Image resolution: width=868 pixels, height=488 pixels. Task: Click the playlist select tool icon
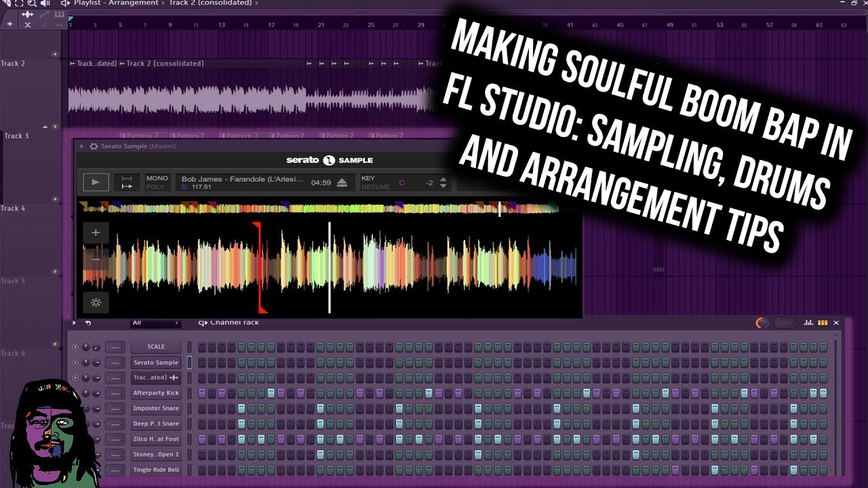pos(19,3)
